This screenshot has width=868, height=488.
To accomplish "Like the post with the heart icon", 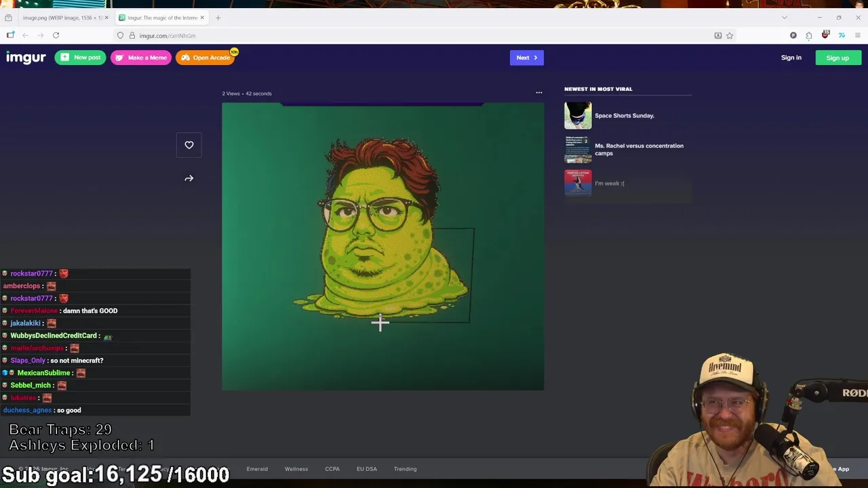I will coord(189,145).
